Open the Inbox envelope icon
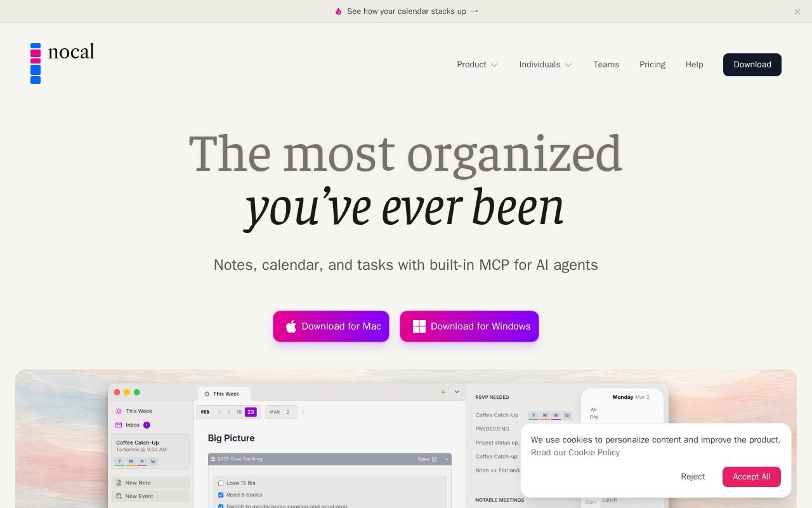This screenshot has width=812, height=508. pyautogui.click(x=119, y=425)
